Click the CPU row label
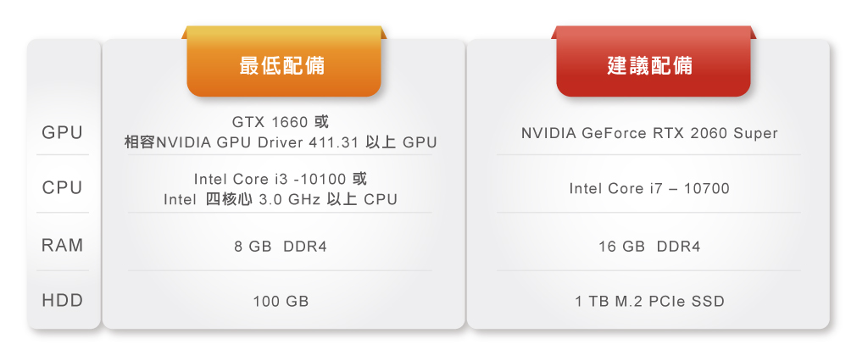Viewport: 868px width, 361px height. pos(63,188)
